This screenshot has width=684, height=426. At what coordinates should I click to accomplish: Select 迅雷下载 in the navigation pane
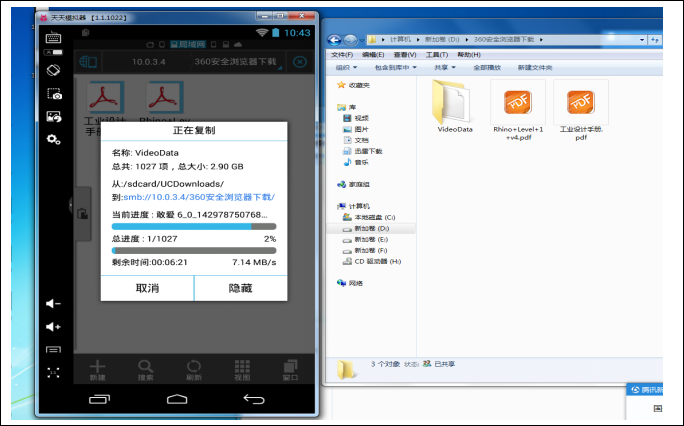[x=363, y=151]
